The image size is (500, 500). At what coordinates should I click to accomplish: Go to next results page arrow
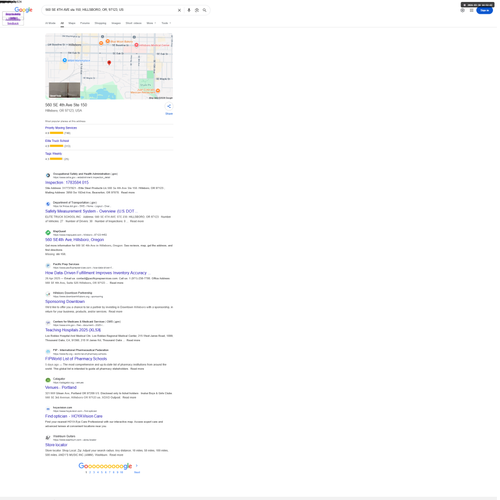[x=137, y=466]
